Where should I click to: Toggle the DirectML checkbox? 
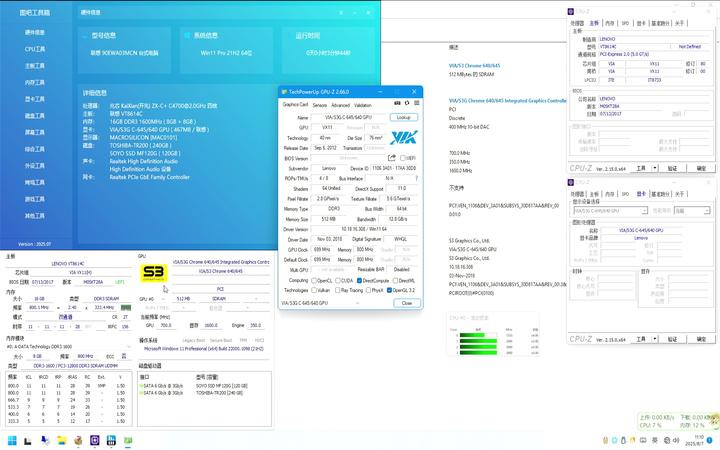pyautogui.click(x=395, y=281)
